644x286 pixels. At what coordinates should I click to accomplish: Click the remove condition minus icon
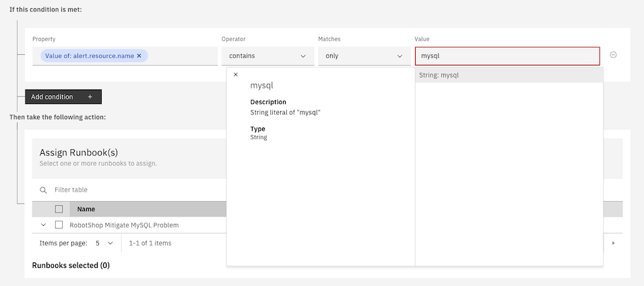pos(613,55)
